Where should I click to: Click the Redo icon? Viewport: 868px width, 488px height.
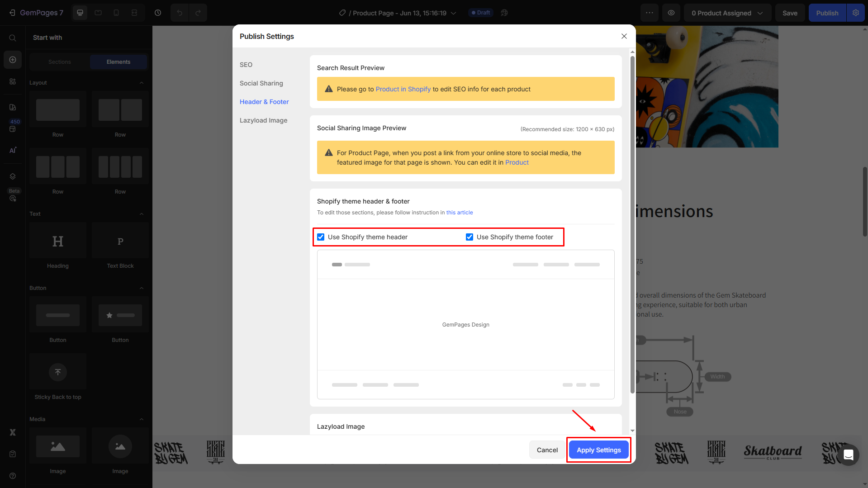[198, 13]
